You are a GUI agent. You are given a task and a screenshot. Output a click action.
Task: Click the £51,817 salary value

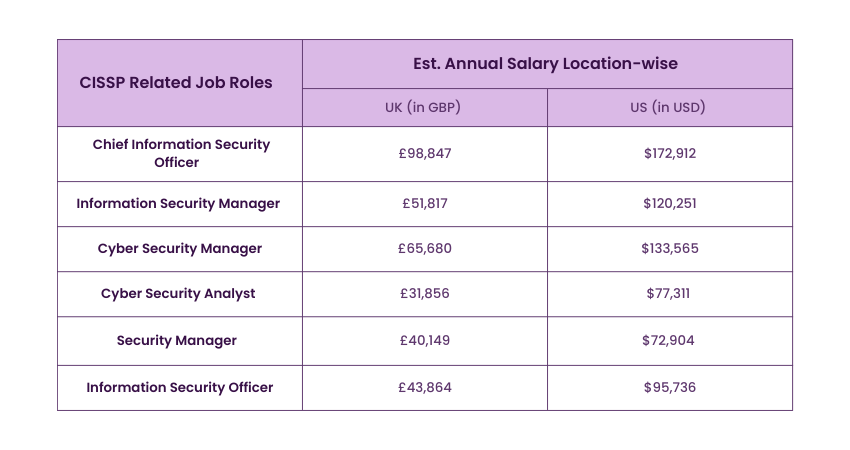coord(425,203)
